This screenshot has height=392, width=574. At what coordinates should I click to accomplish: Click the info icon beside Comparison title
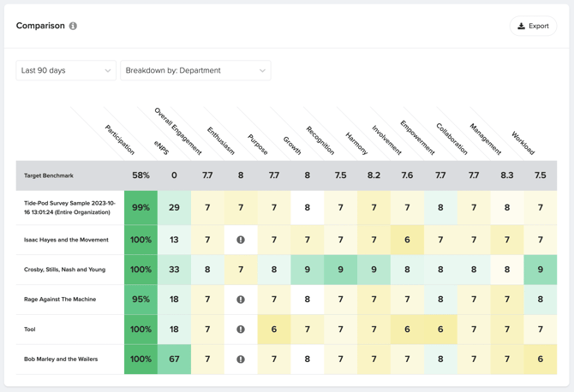click(73, 27)
